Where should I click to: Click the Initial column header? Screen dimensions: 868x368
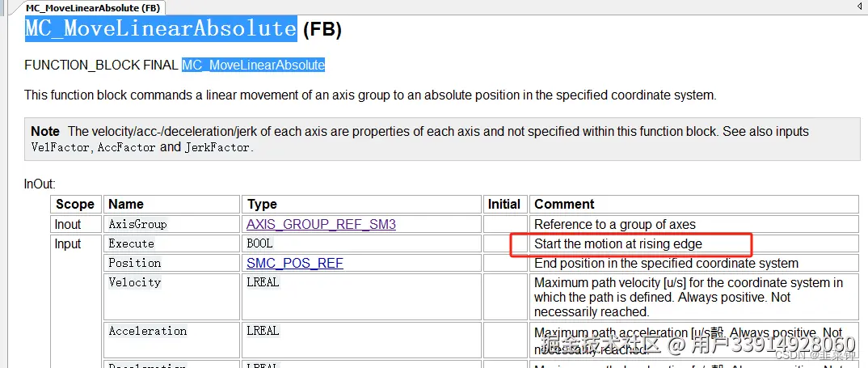coord(504,204)
